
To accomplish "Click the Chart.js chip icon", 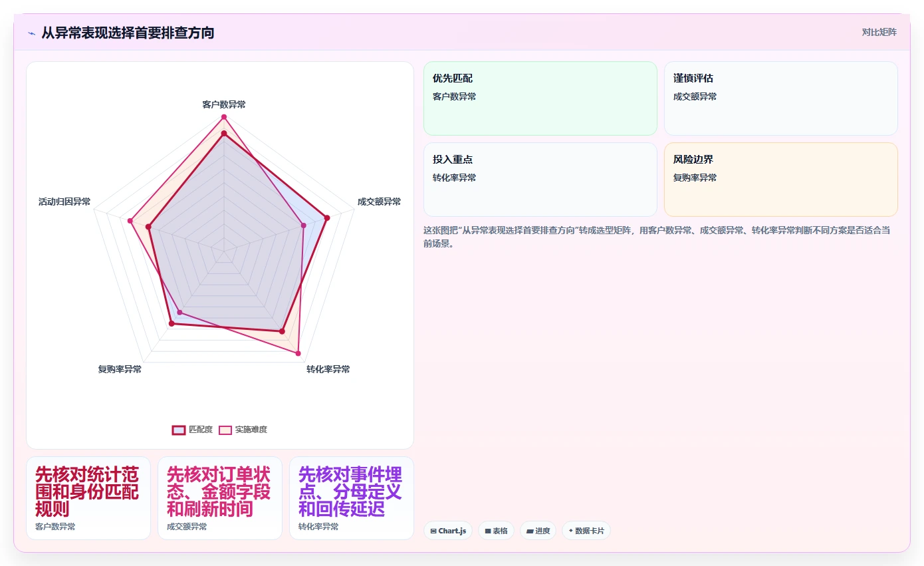I will (433, 531).
